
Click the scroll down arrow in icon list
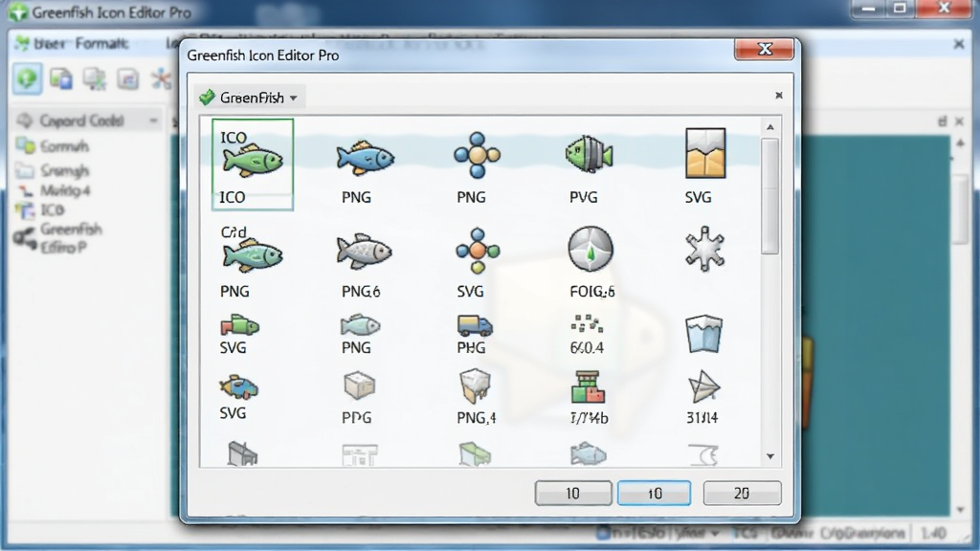click(x=770, y=456)
